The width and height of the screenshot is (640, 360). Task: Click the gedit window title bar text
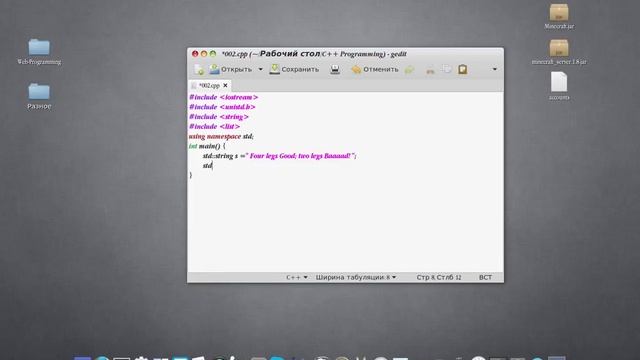point(314,54)
